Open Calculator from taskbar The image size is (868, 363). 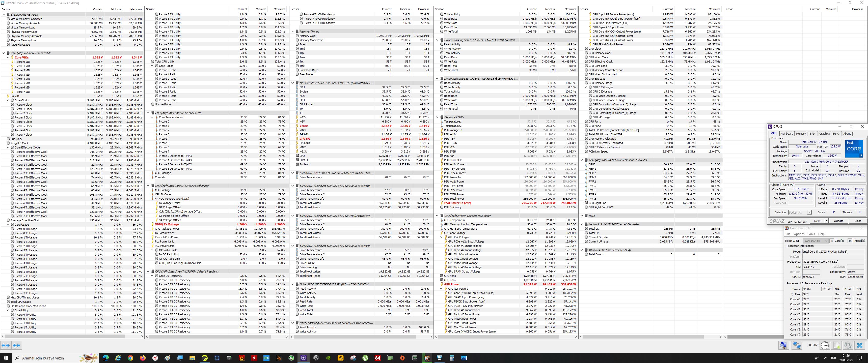click(x=452, y=358)
